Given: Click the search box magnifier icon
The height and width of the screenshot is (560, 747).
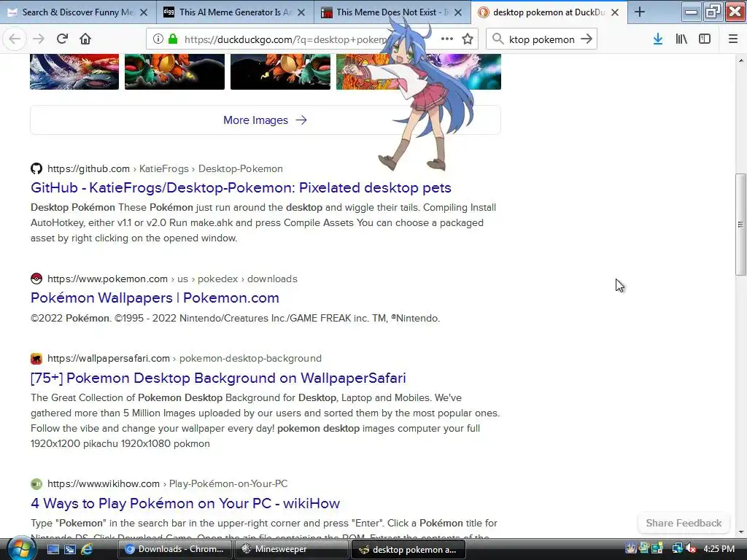Looking at the screenshot, I should [x=498, y=39].
